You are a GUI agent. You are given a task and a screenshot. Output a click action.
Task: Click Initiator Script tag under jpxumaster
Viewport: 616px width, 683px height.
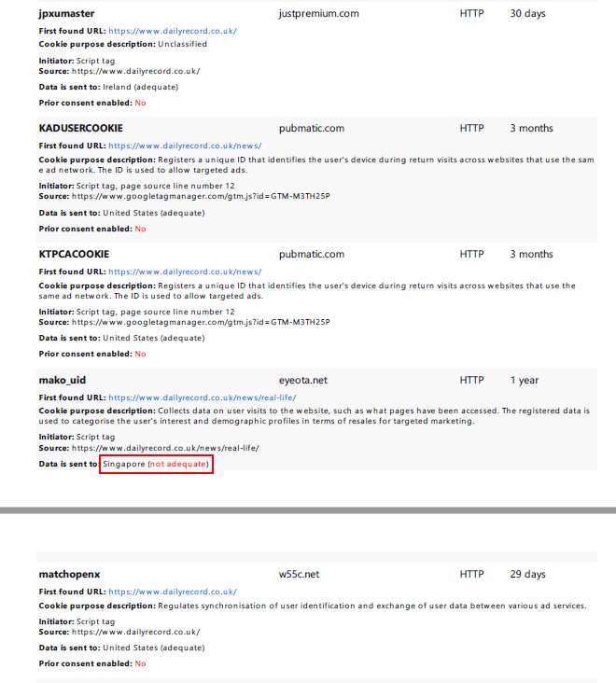click(77, 61)
